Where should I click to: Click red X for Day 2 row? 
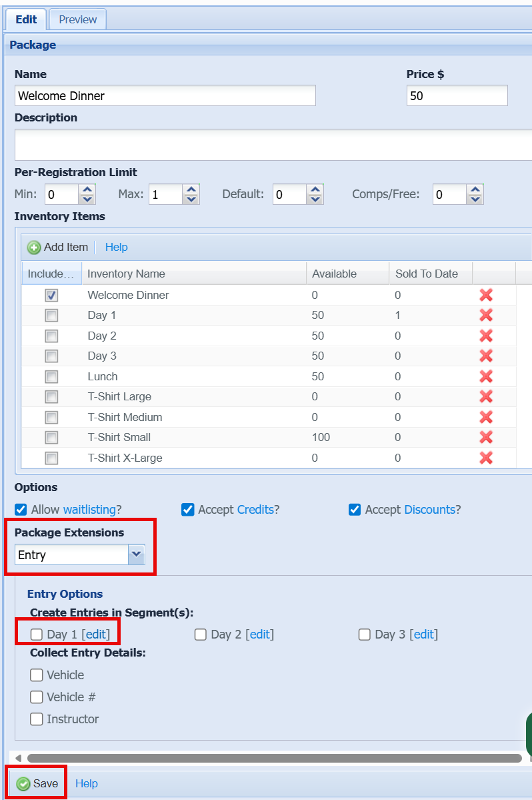pyautogui.click(x=486, y=336)
